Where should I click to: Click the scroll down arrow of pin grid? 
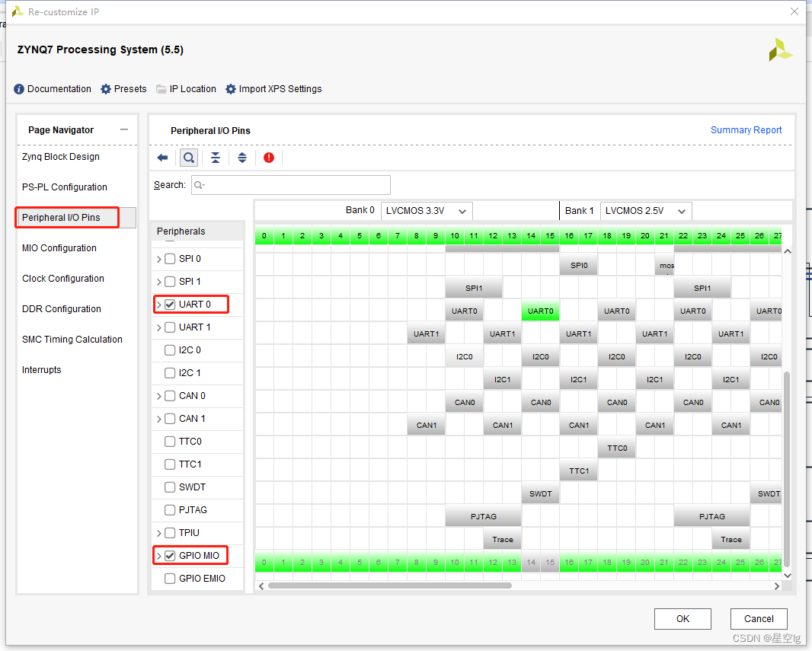788,576
